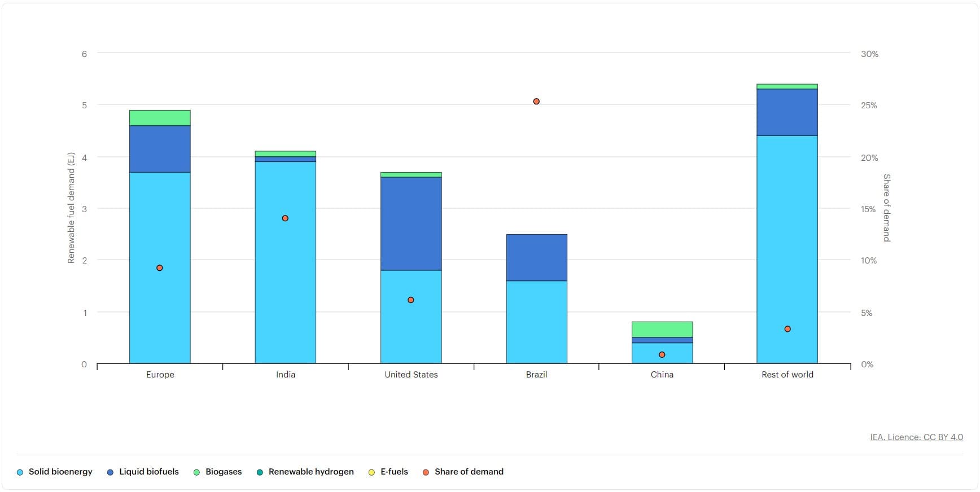Click Europe's share of demand marker
Viewport: 980px width, 492px height.
pyautogui.click(x=160, y=268)
